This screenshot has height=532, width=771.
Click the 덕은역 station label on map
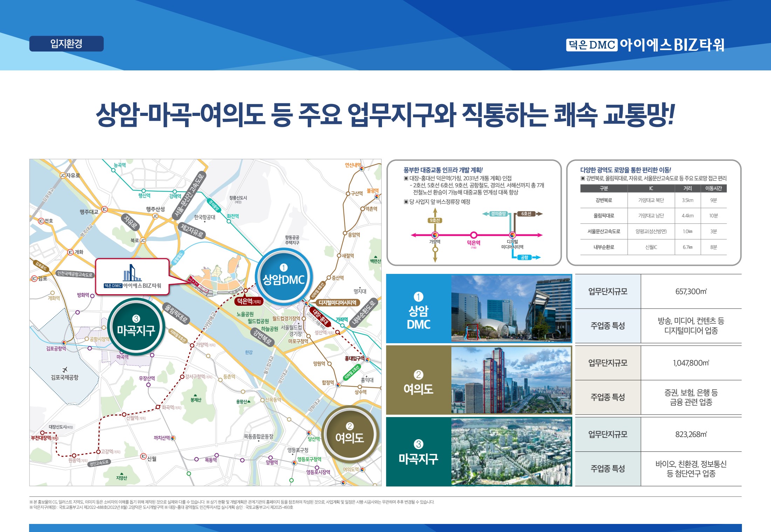coord(248,301)
